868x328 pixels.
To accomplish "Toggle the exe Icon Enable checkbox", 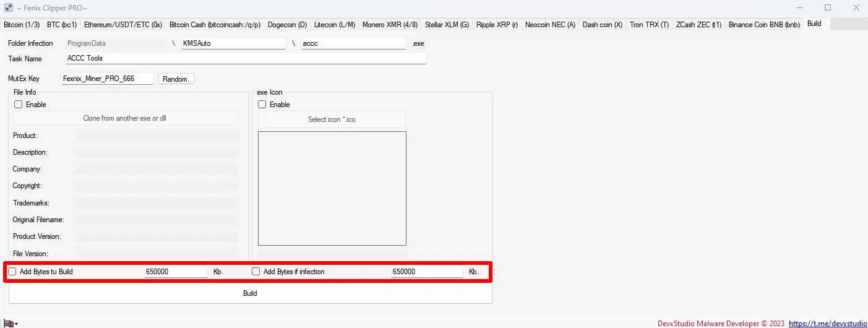I will [262, 105].
